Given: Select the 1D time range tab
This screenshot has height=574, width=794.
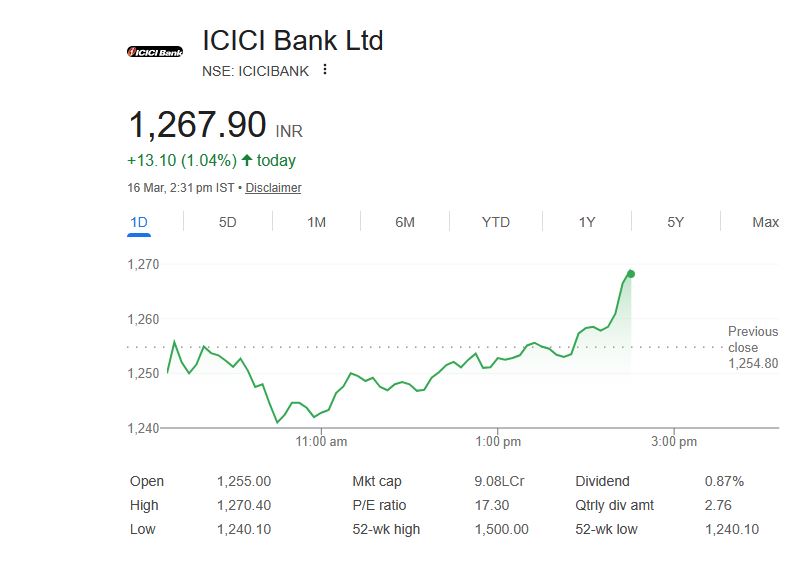Looking at the screenshot, I should [x=139, y=222].
